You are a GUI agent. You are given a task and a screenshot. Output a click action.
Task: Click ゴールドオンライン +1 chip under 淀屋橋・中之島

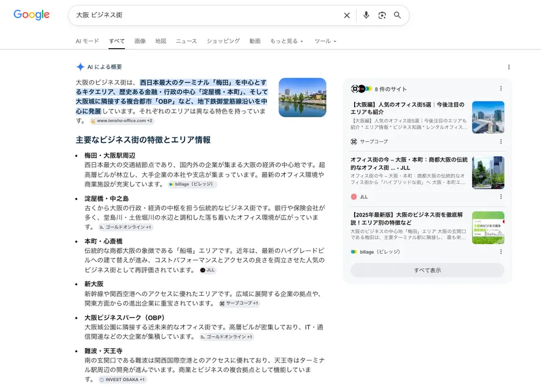(x=126, y=227)
